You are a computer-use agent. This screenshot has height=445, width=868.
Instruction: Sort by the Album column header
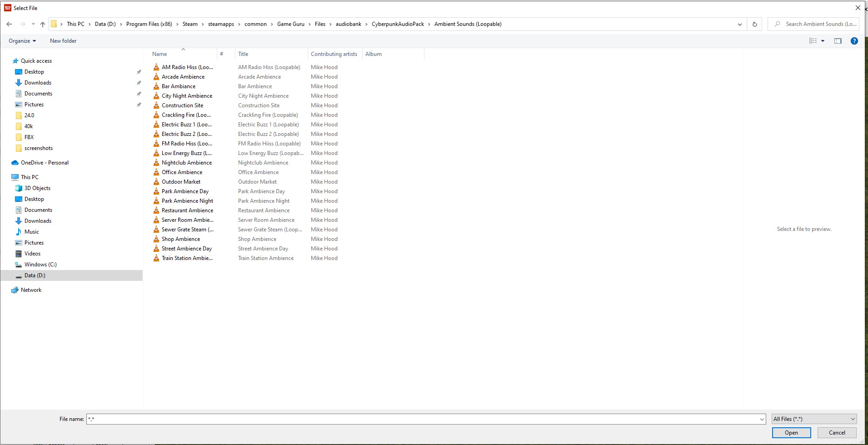(374, 54)
